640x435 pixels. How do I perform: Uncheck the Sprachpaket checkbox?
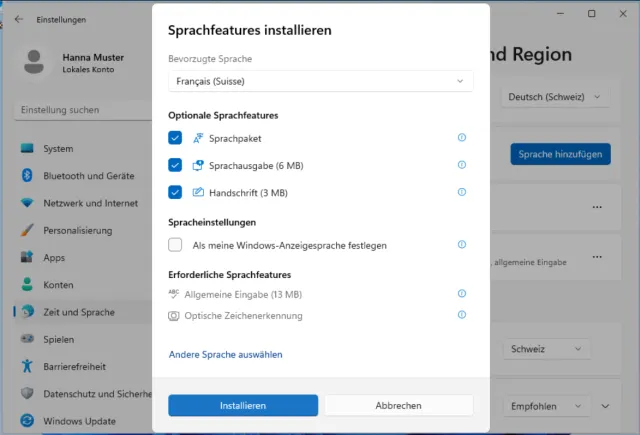[x=176, y=138]
